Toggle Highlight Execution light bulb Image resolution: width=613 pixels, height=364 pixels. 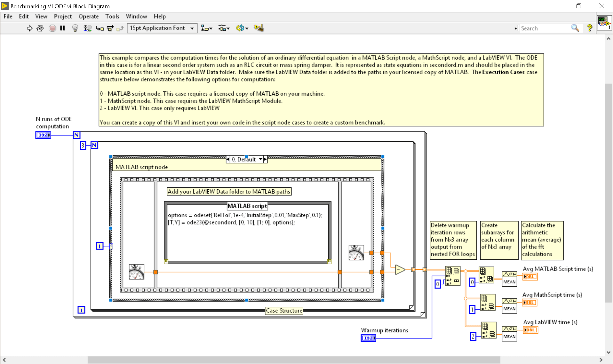click(x=75, y=28)
